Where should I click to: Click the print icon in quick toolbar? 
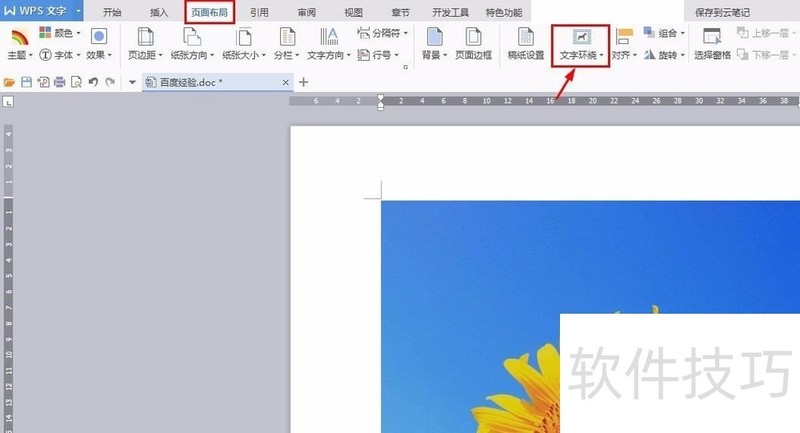(x=60, y=81)
